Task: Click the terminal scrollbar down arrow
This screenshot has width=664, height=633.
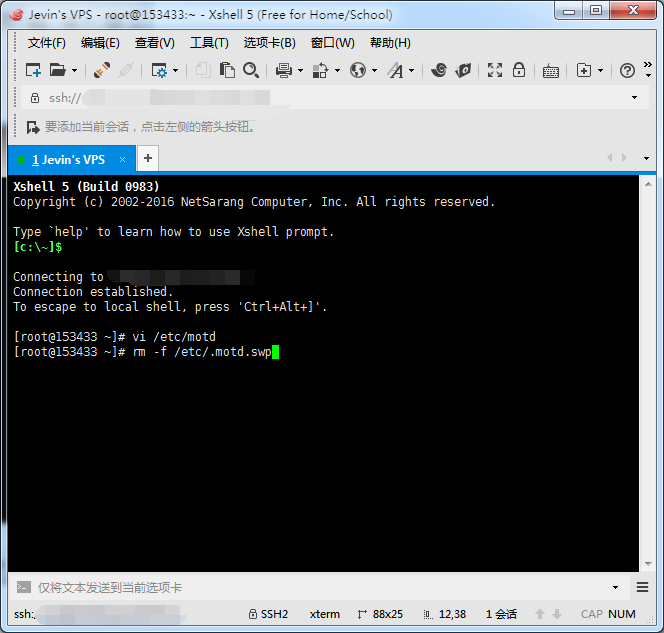Action: [x=648, y=564]
